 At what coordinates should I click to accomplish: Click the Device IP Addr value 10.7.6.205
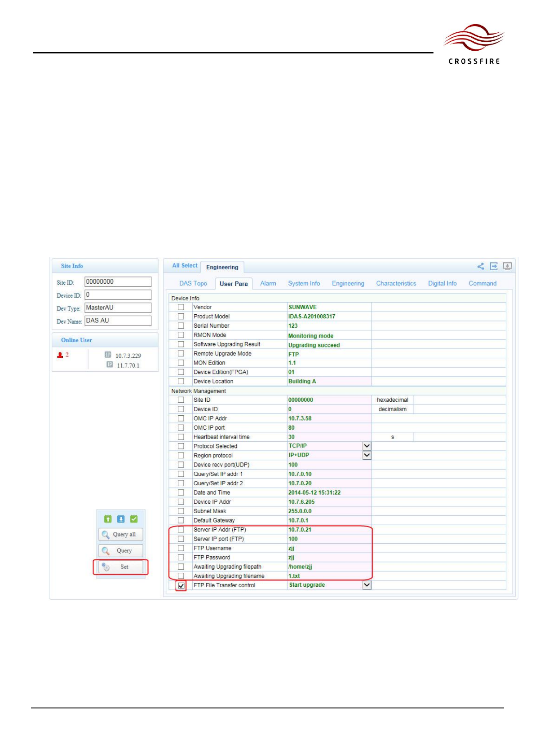coord(301,502)
